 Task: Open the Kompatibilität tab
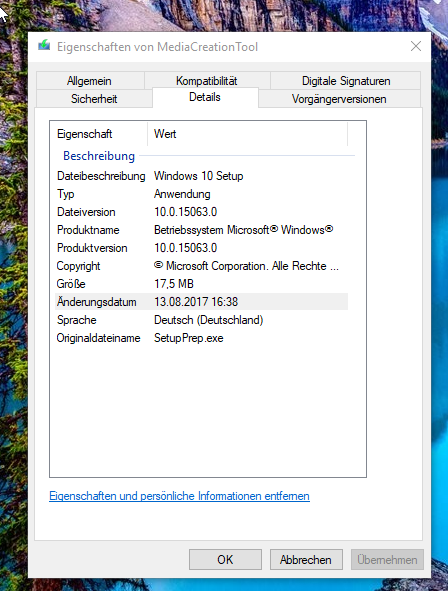[x=206, y=81]
